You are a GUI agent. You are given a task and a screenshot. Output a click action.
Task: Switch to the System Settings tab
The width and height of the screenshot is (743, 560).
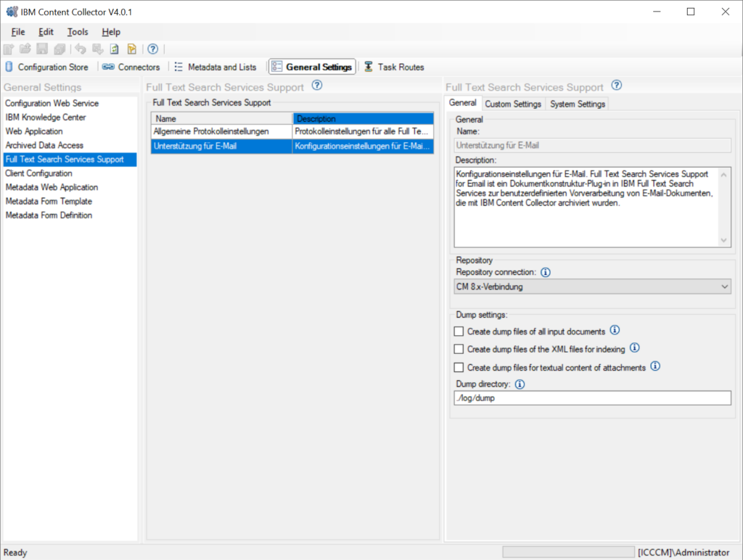pyautogui.click(x=578, y=104)
